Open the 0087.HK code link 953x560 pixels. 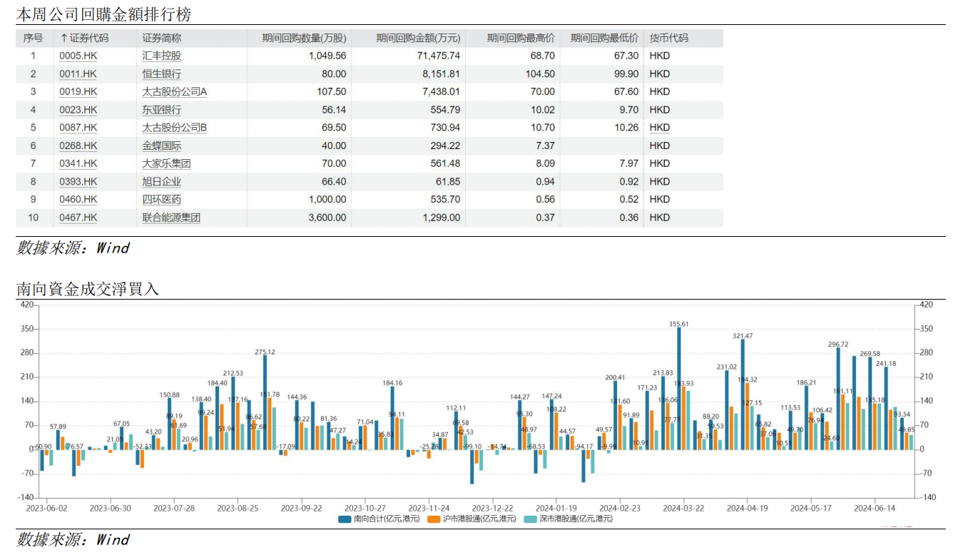tap(78, 128)
